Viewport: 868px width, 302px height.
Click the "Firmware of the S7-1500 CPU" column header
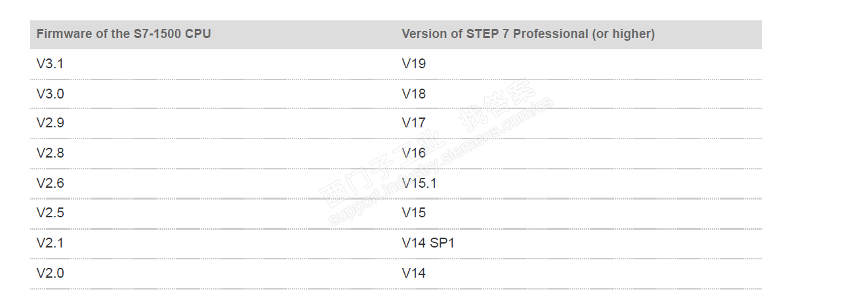(x=123, y=34)
